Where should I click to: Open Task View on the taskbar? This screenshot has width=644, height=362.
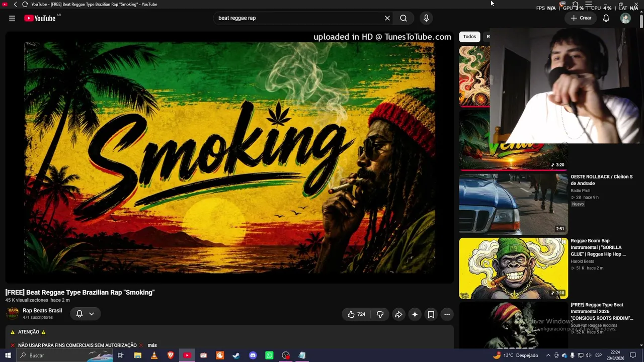point(121,355)
